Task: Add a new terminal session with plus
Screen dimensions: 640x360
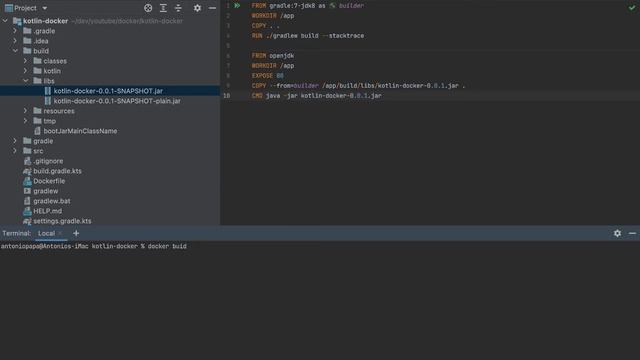Action: [76, 233]
